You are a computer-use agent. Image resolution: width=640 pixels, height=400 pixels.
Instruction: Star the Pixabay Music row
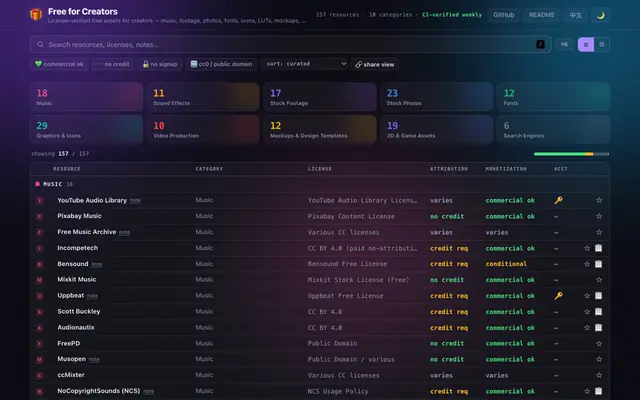click(599, 216)
